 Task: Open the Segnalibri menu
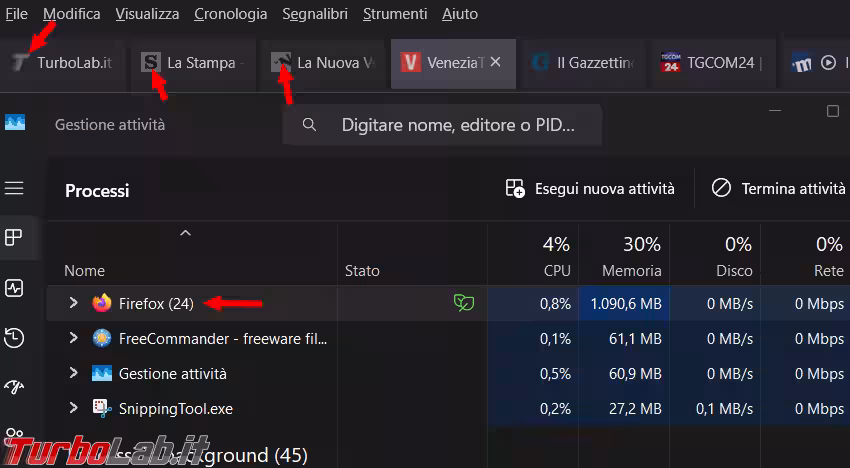[315, 14]
